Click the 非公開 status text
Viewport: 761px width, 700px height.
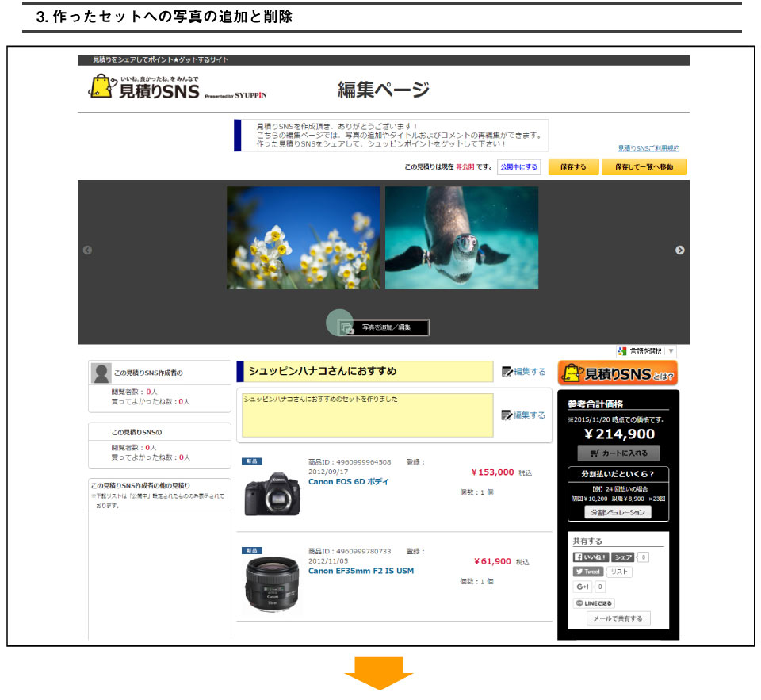click(465, 166)
